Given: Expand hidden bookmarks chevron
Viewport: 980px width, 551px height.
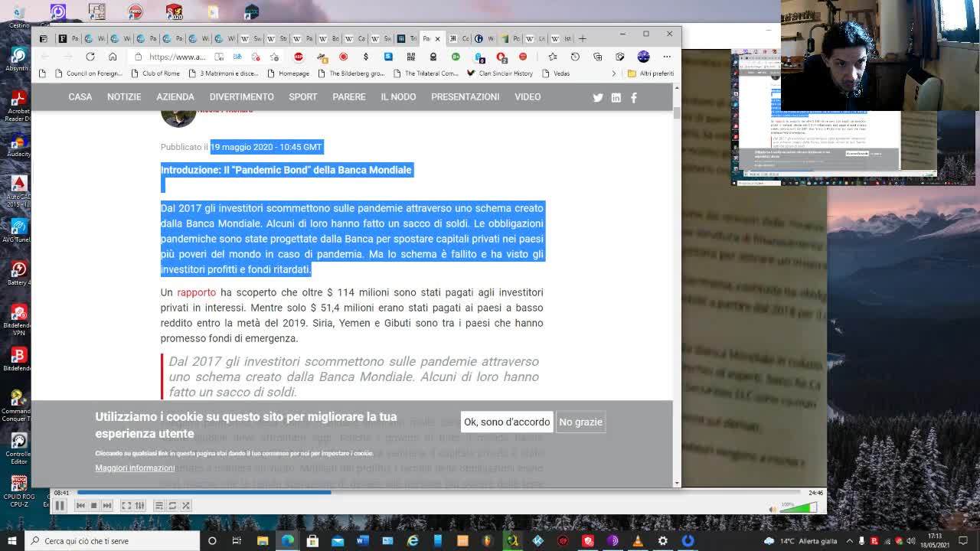Looking at the screenshot, I should [x=613, y=73].
